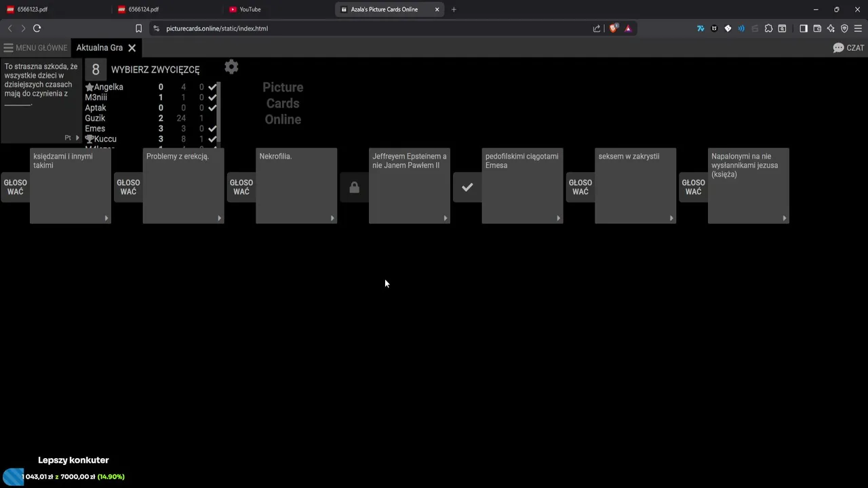Screen dimensions: 868x488
Task: Click the star icon next to Angelka
Action: [x=90, y=87]
